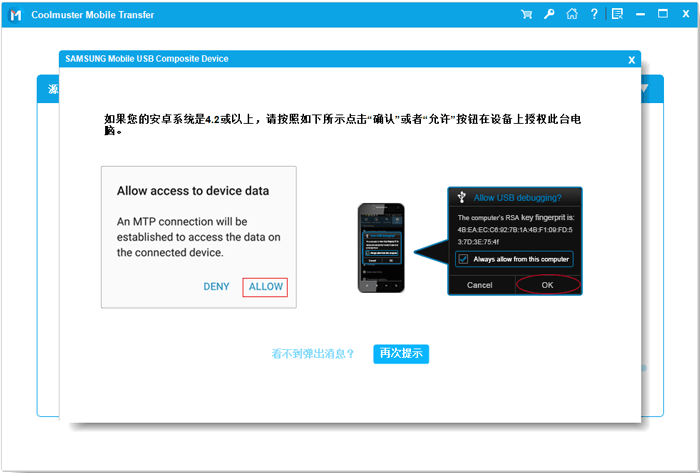Open the feedback notes icon in title bar
This screenshot has width=700, height=473.
617,14
